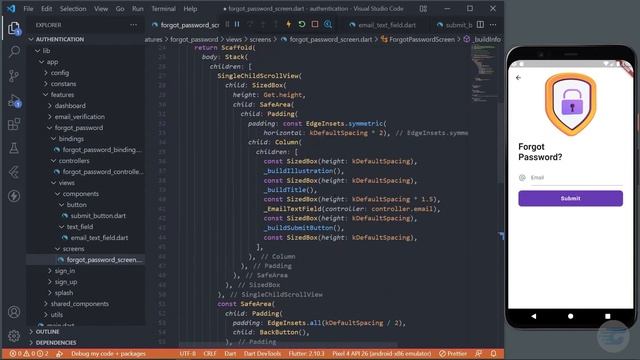Viewport: 640px width, 360px height.
Task: Open the Accounts menu icon
Action: pyautogui.click(x=14, y=312)
